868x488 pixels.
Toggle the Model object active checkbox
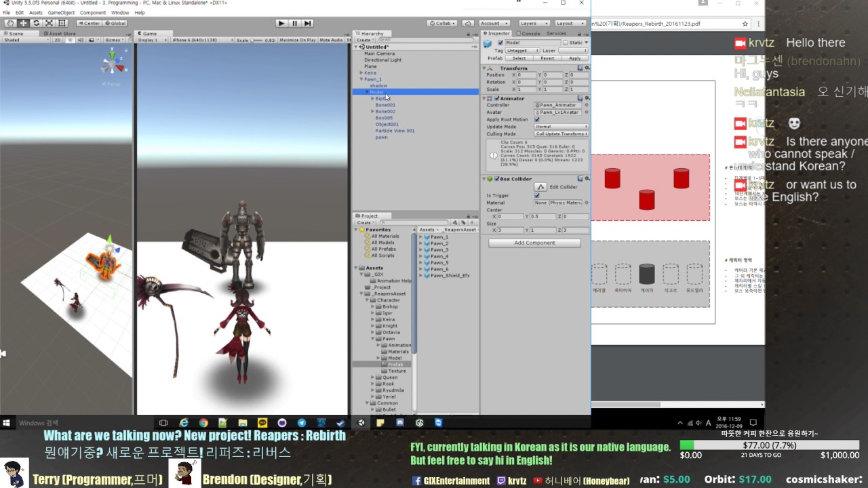point(500,43)
